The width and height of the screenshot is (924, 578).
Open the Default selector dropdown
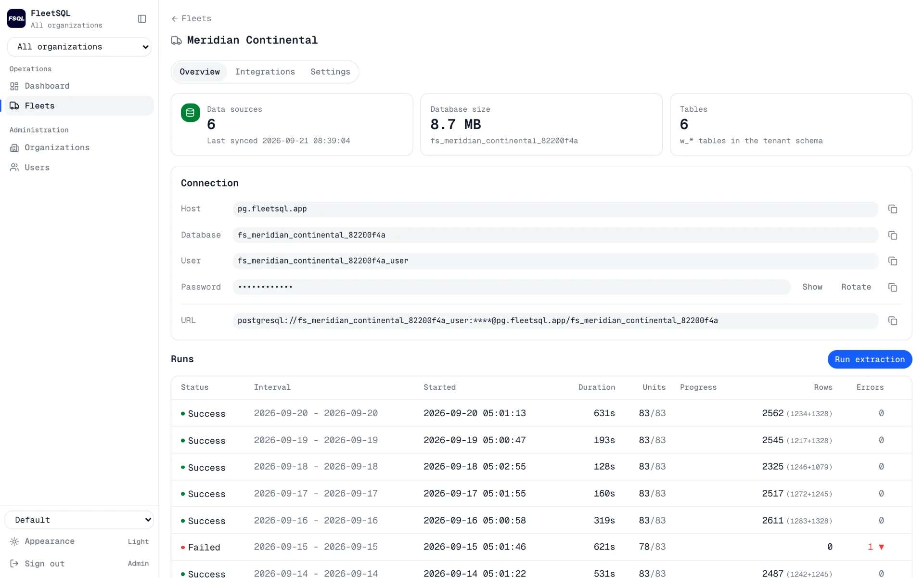coord(79,520)
